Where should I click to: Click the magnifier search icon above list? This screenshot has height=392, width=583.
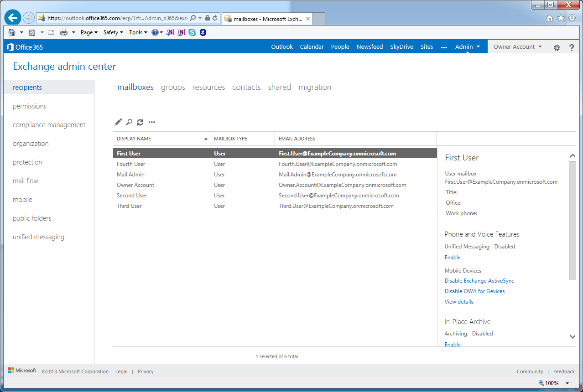click(129, 122)
